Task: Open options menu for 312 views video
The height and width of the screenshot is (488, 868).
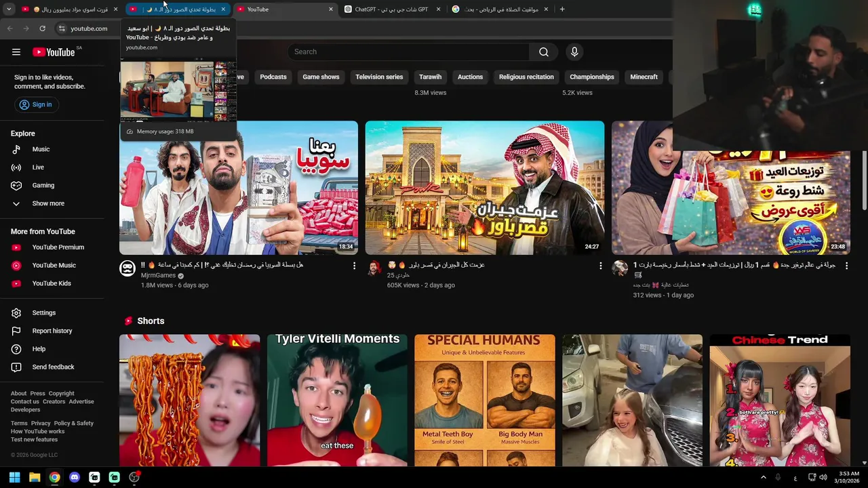Action: (x=846, y=266)
